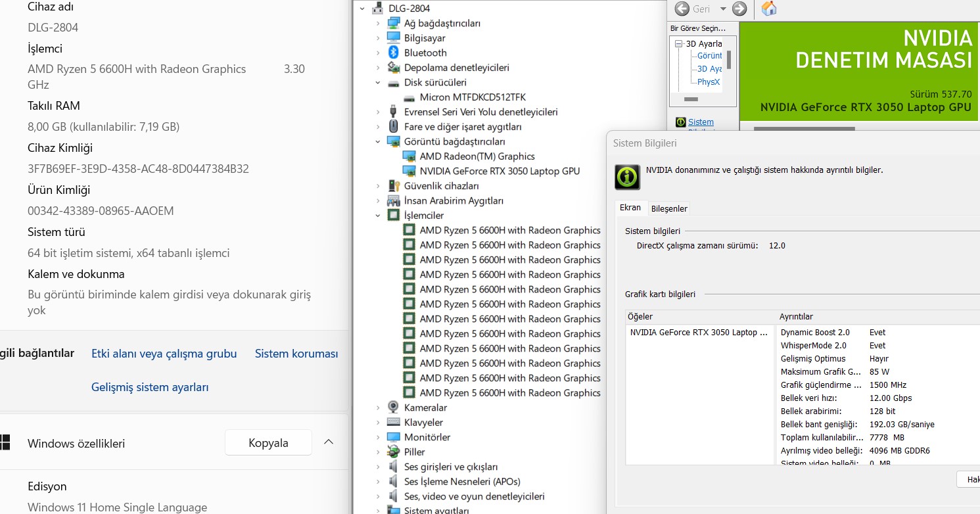Screen dimensions: 980x514
Task: Click the Monitörler tree row label
Action: click(427, 437)
